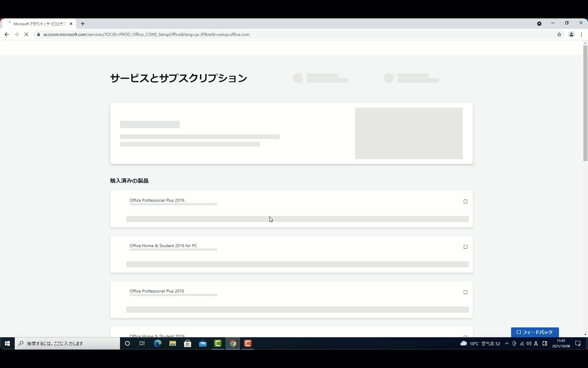588x368 pixels.
Task: Toggle the IME input mode A indicator
Action: click(536, 343)
